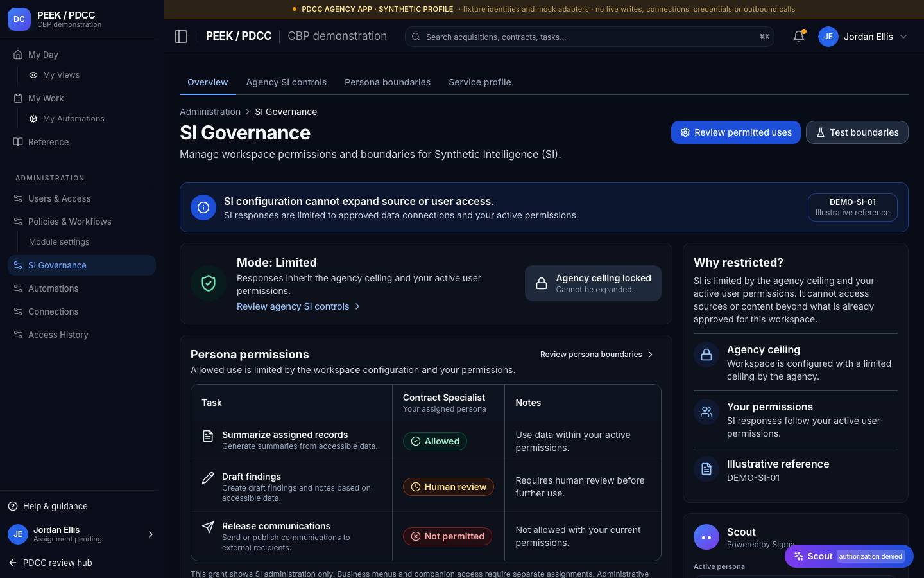Click the Human review status badge
Viewport: 924px width, 578px height.
click(x=449, y=487)
